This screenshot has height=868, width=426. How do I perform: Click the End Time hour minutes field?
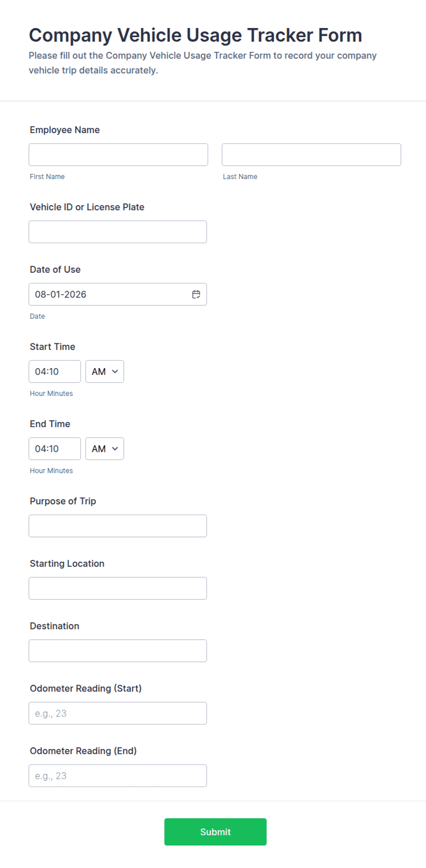coord(55,449)
